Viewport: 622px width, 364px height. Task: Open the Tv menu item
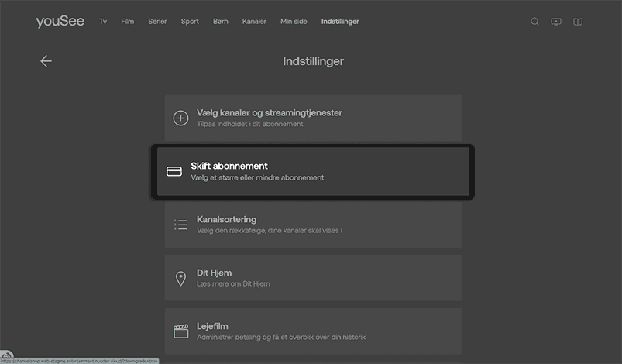pos(103,22)
